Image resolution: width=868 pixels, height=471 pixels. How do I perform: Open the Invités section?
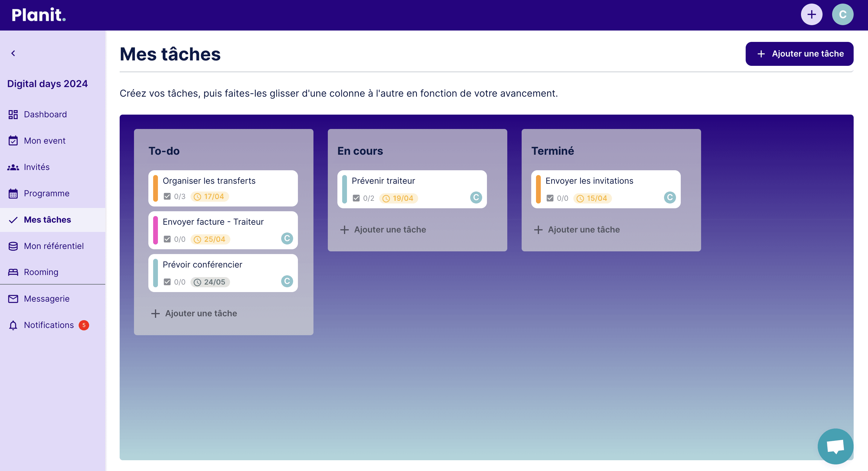tap(53, 167)
